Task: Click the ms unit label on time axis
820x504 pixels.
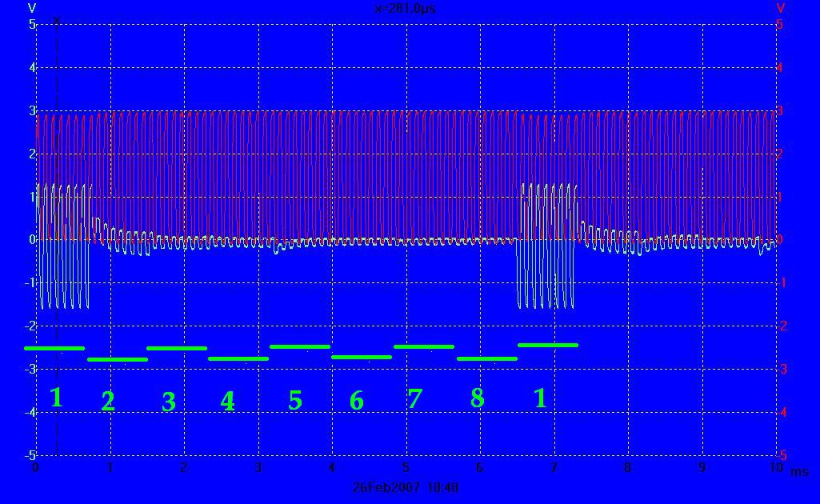Action: pos(799,472)
